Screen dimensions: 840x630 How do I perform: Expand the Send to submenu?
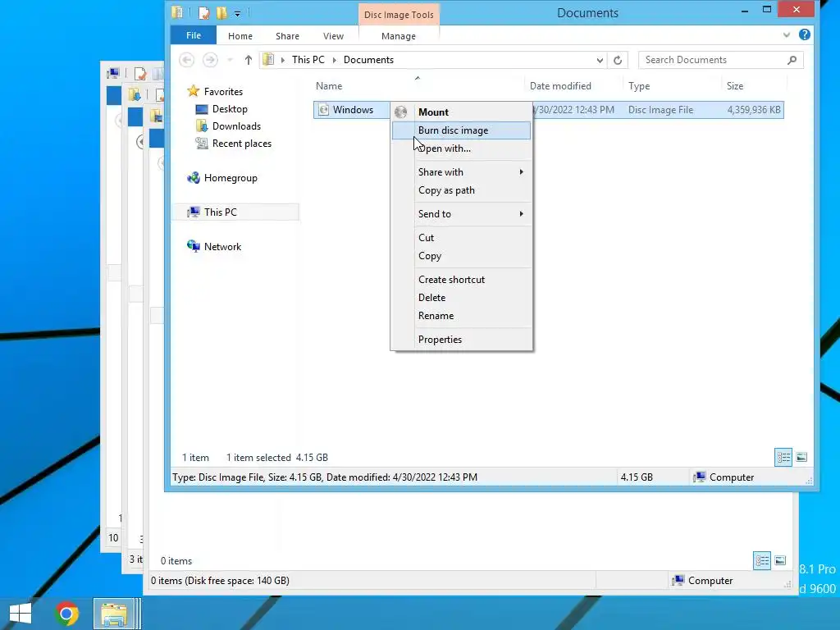521,214
